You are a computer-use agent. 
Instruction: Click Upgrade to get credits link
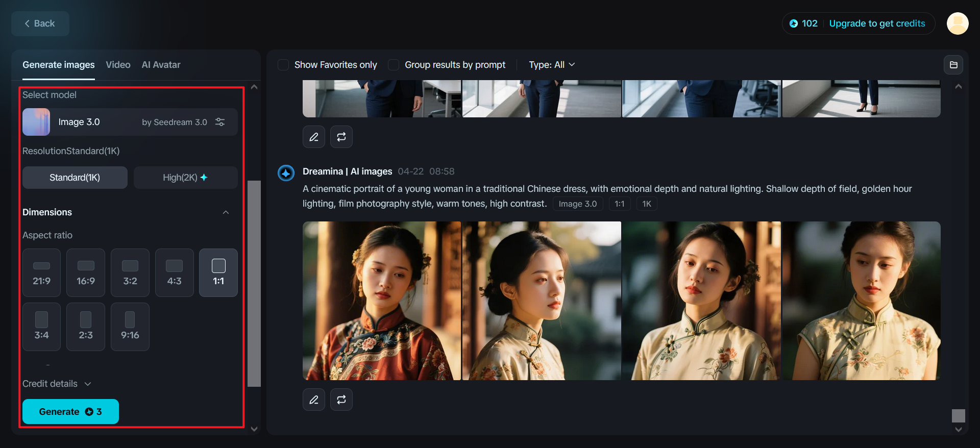[x=877, y=23]
